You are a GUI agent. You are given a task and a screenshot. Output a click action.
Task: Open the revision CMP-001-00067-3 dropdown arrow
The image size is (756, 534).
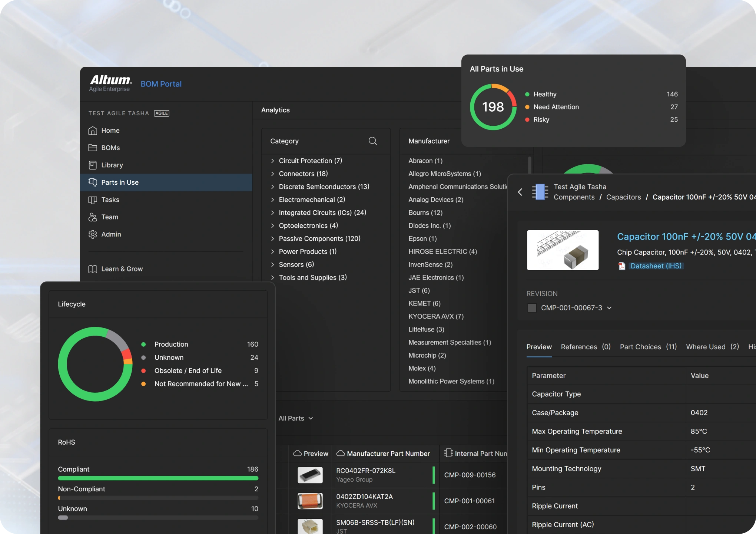tap(609, 308)
